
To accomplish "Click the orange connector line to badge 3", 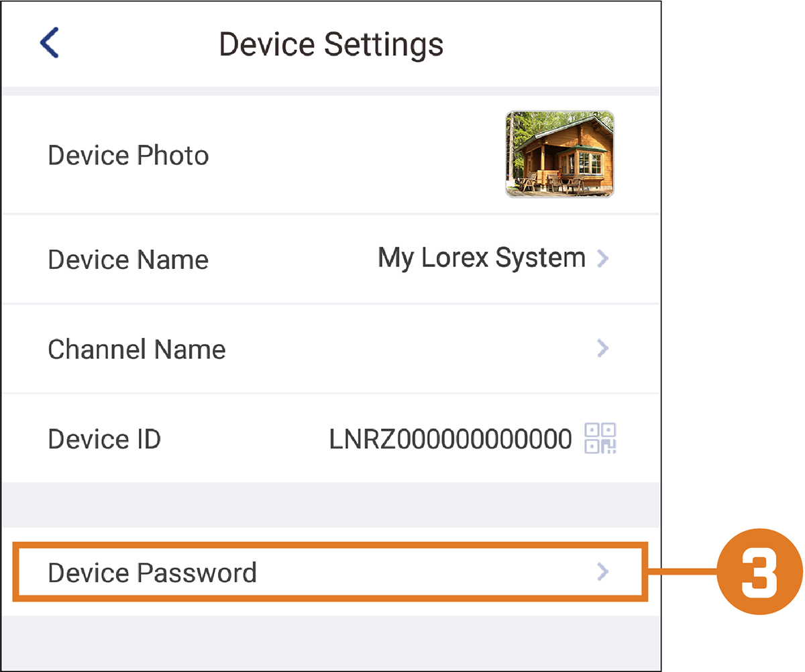I will 683,573.
